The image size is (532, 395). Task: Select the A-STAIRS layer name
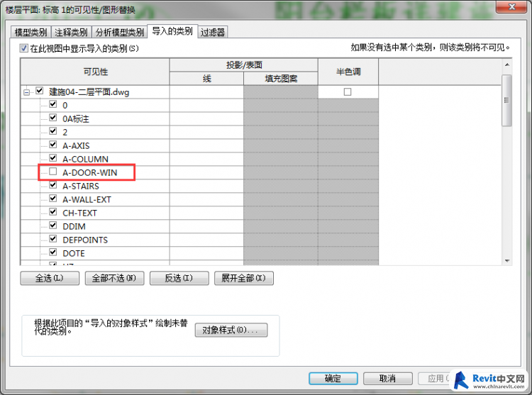pyautogui.click(x=81, y=186)
